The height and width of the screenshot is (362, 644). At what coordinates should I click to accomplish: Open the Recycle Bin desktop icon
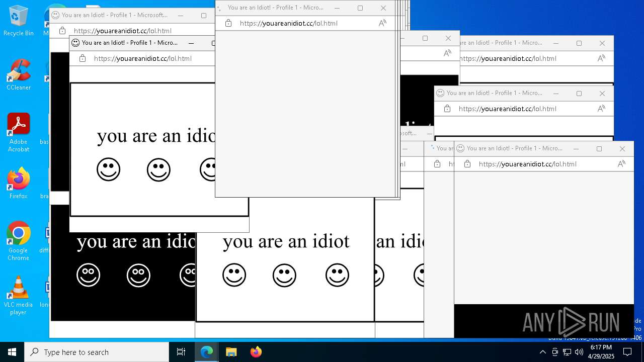[18, 21]
